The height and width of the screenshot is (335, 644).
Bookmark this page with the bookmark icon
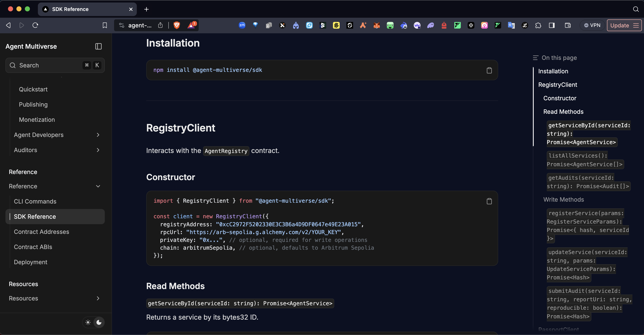tap(105, 25)
